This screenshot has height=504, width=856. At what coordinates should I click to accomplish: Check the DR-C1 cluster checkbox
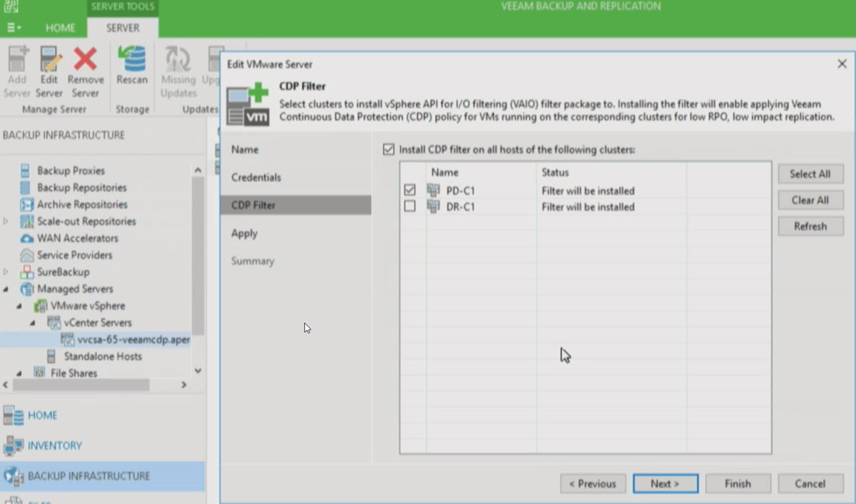(x=409, y=207)
